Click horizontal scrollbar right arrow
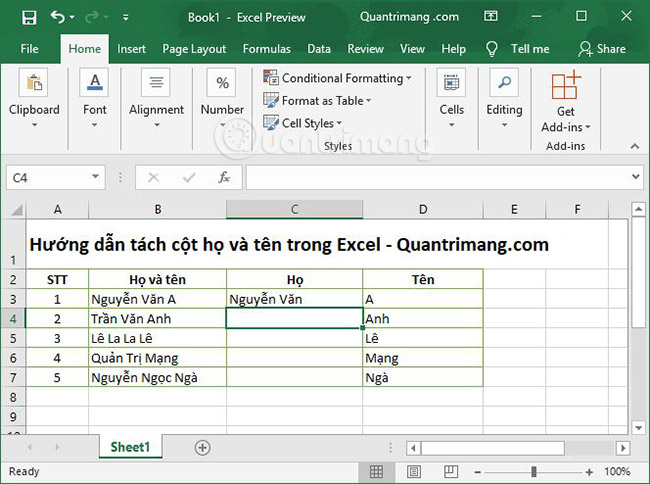 623,448
